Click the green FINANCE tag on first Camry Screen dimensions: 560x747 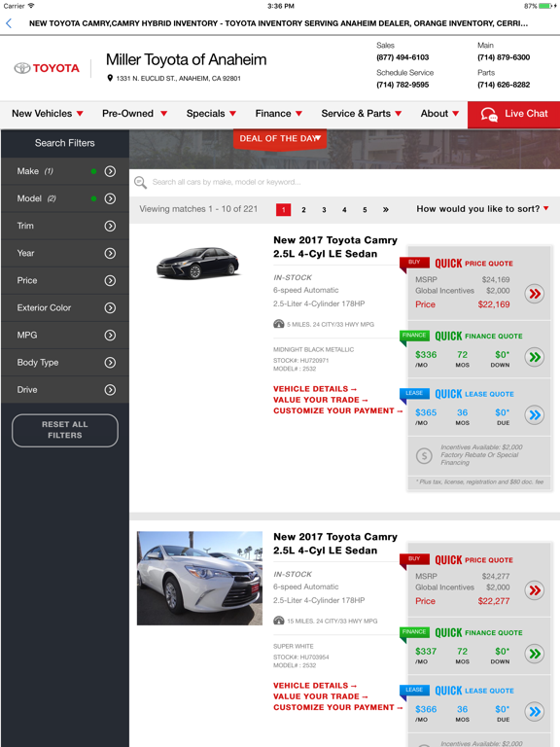pos(414,336)
